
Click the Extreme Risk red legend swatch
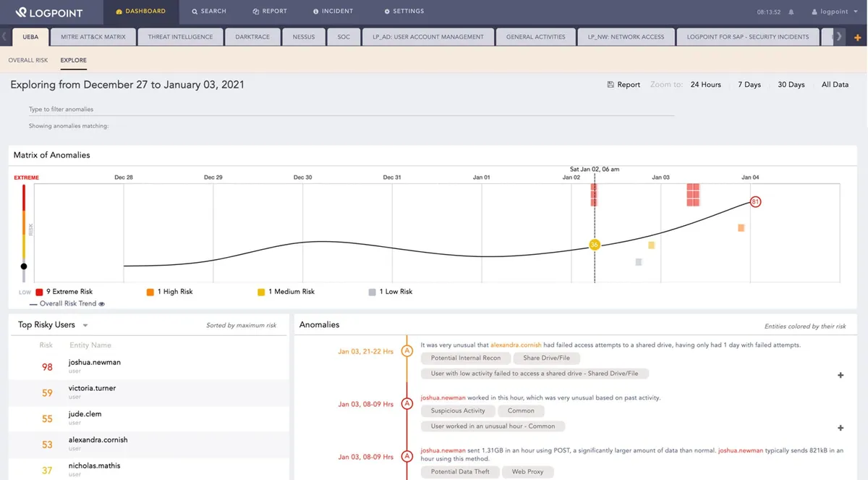coord(39,292)
